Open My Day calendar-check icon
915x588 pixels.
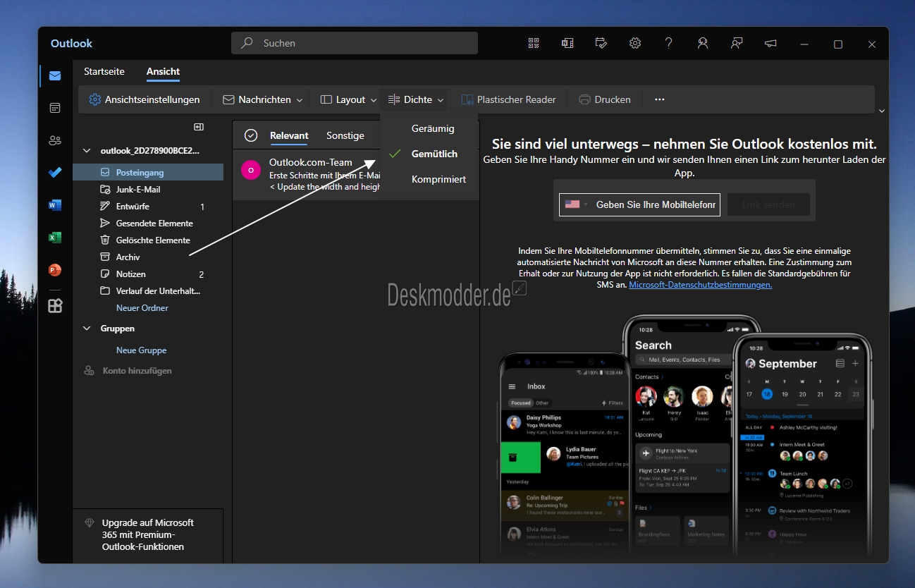601,43
